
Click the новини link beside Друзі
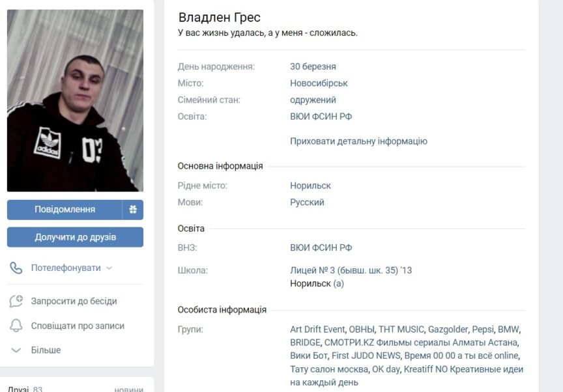(128, 389)
